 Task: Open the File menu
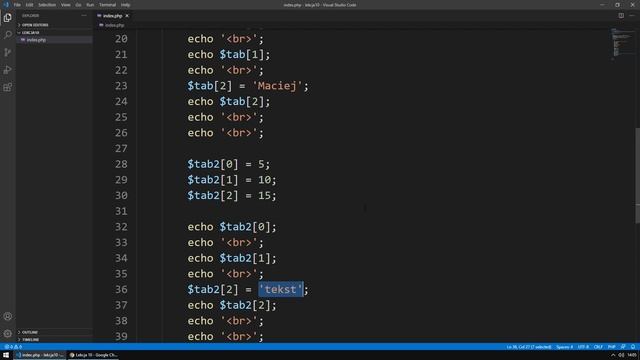coord(17,5)
